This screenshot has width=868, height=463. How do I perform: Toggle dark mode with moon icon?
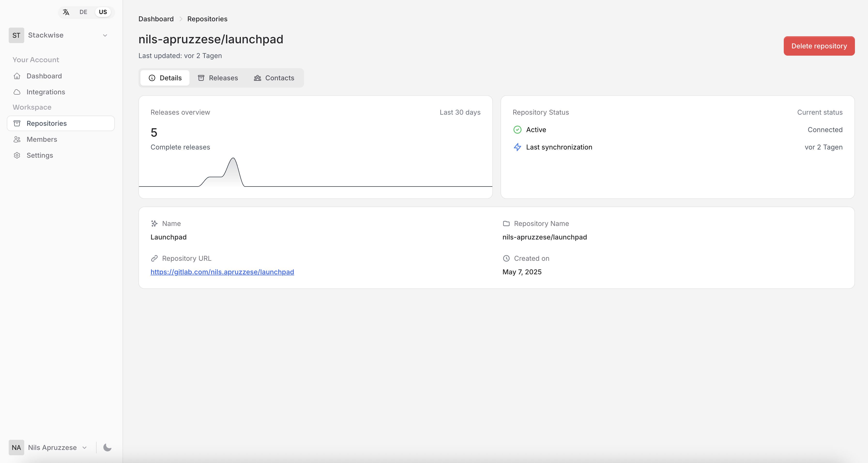[107, 448]
